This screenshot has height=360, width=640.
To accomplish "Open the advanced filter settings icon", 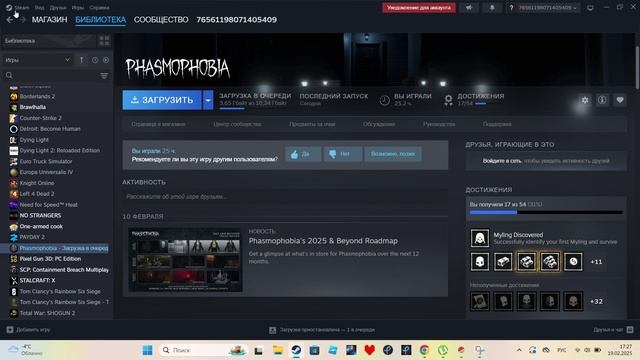I will [x=104, y=76].
